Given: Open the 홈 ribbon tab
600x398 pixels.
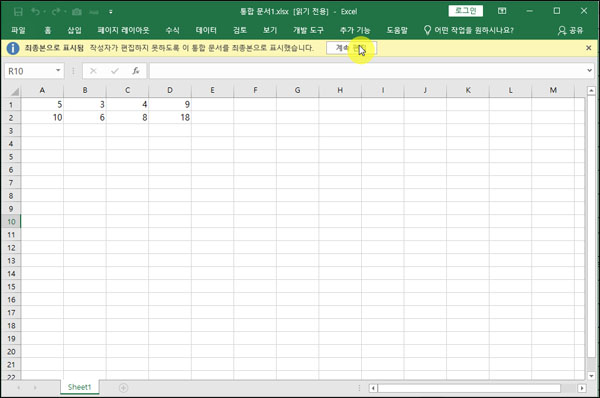Looking at the screenshot, I should point(47,30).
